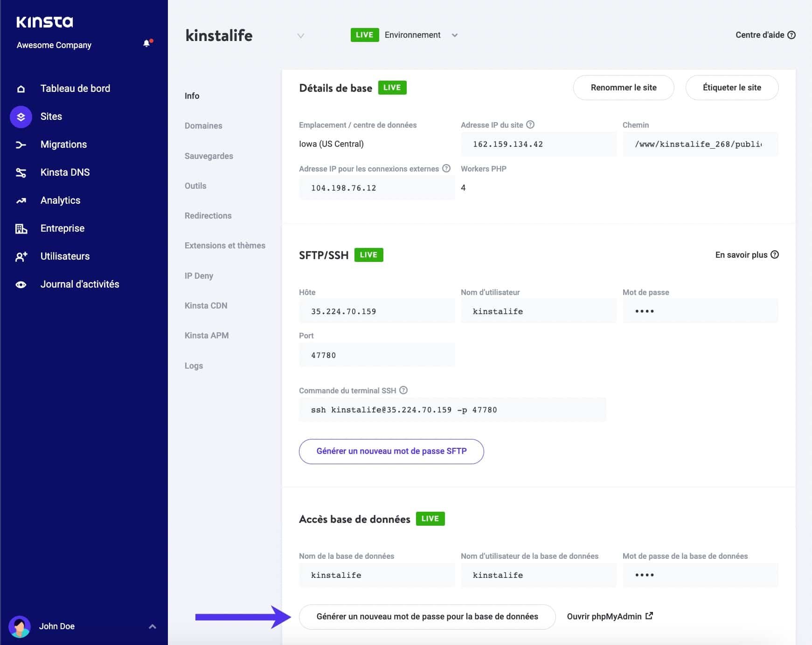The height and width of the screenshot is (645, 812).
Task: Switch to the Domaines tab
Action: coord(203,126)
